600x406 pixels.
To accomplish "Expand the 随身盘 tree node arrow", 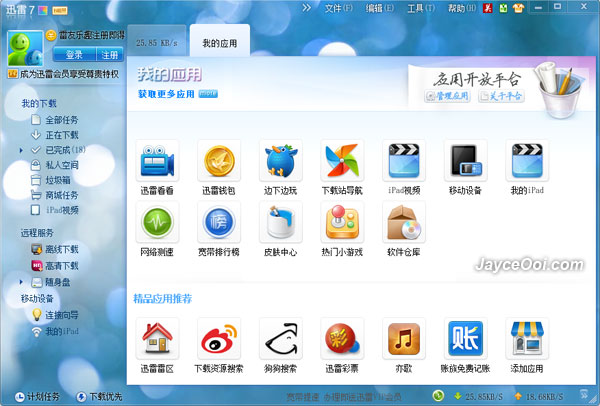I will tap(21, 282).
